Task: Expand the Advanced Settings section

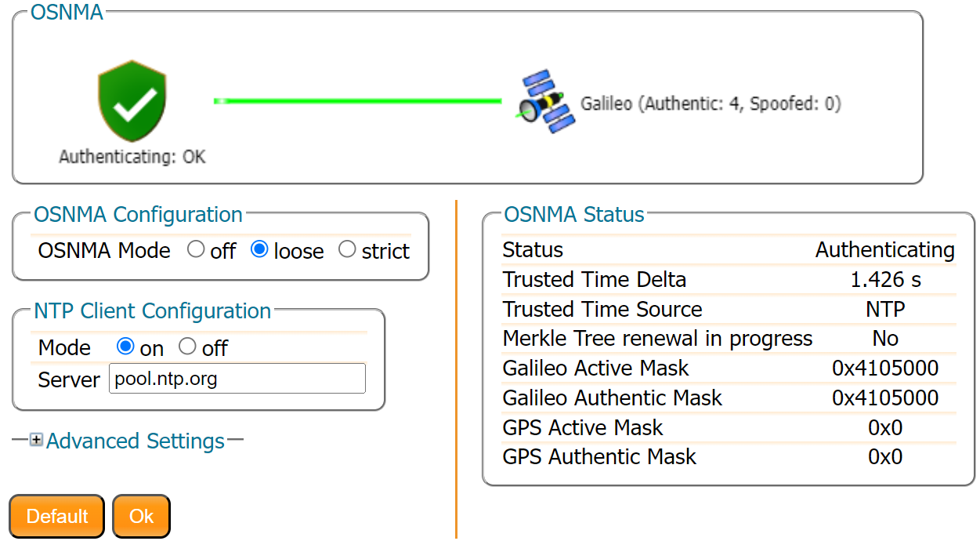Action: click(135, 441)
